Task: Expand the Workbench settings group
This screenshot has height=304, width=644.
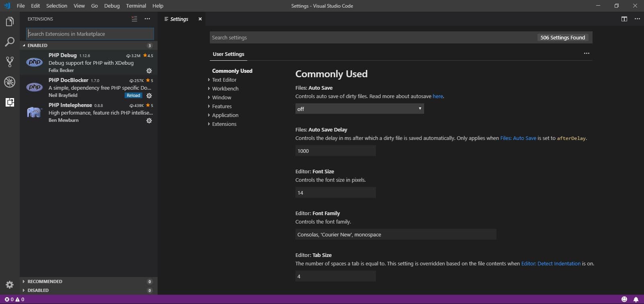Action: [x=225, y=88]
